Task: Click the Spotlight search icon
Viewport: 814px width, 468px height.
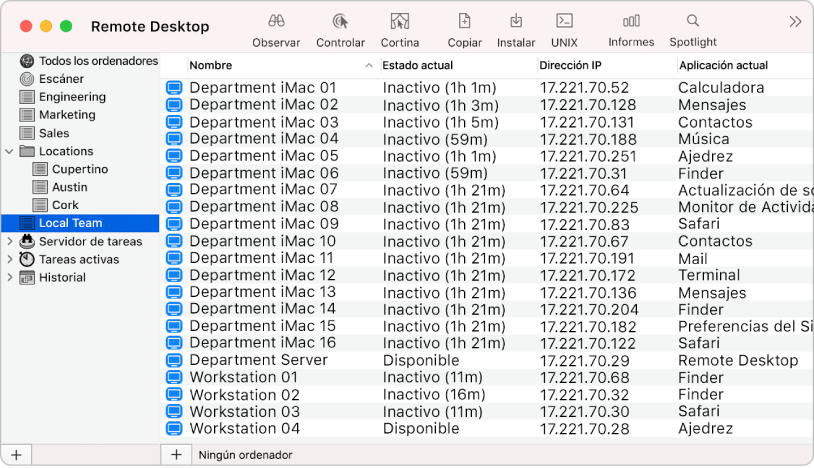Action: coord(693,21)
